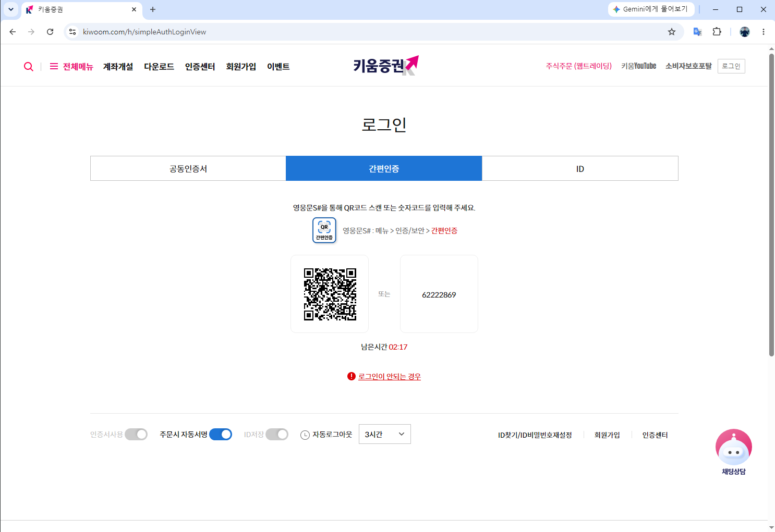Image resolution: width=775 pixels, height=532 pixels.
Task: Open Google Translate icon in address bar
Action: [x=697, y=32]
